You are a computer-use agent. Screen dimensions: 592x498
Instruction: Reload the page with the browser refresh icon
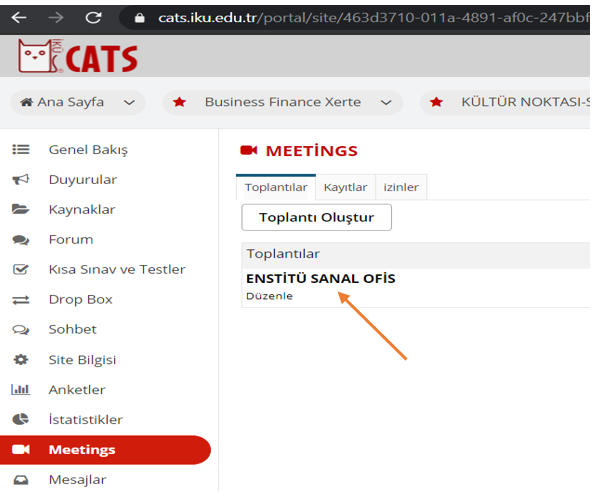(x=93, y=17)
